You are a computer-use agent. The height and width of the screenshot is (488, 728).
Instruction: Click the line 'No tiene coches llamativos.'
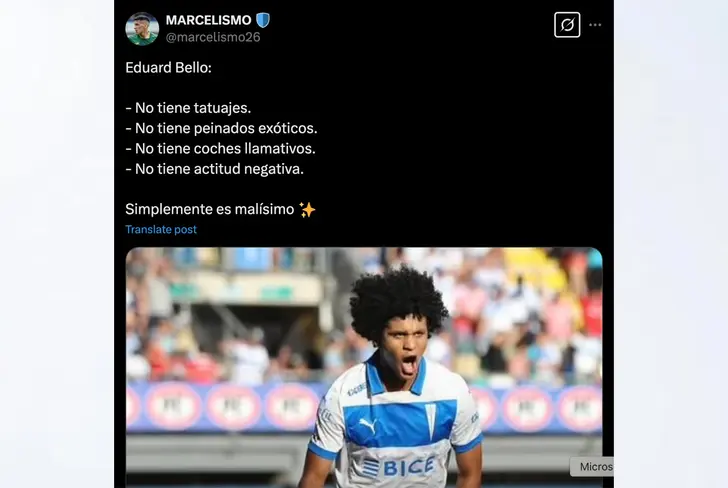point(221,149)
